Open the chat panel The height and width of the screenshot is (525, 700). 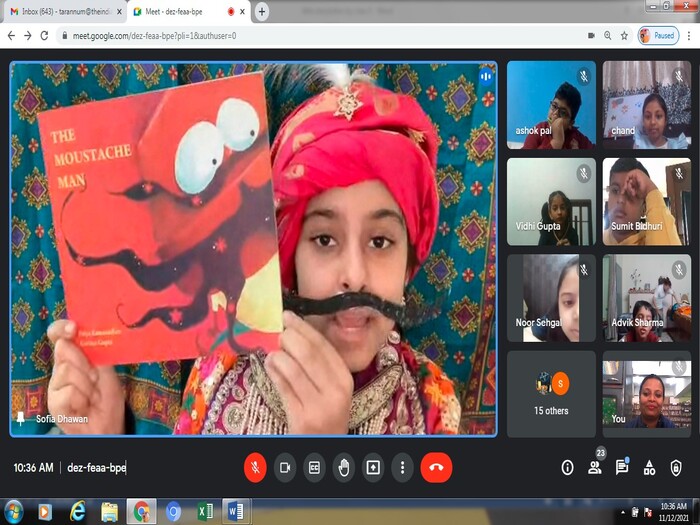click(621, 467)
